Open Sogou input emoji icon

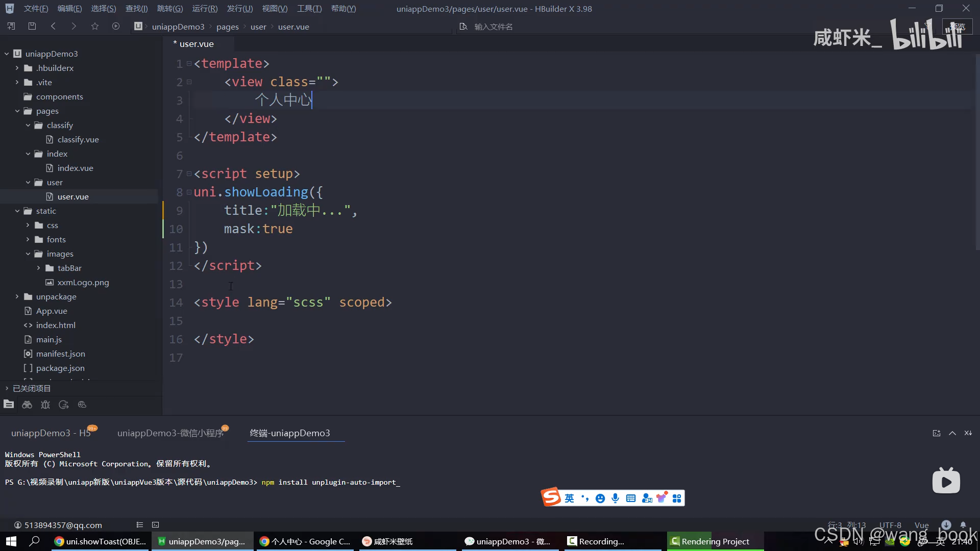click(600, 498)
